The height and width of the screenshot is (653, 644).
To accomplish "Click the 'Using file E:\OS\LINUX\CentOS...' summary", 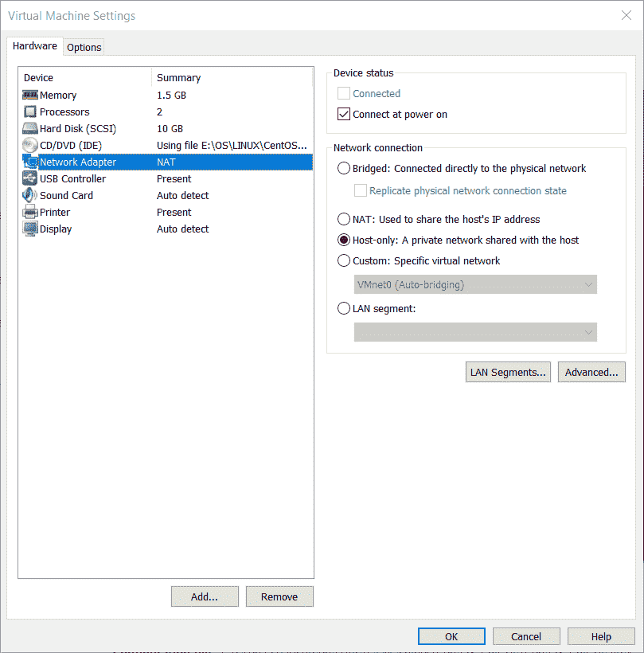I will pyautogui.click(x=232, y=146).
